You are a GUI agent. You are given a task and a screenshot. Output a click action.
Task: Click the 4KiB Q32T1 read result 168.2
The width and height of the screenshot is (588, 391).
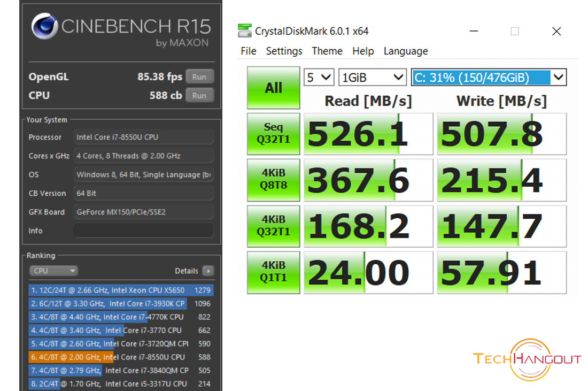point(368,226)
